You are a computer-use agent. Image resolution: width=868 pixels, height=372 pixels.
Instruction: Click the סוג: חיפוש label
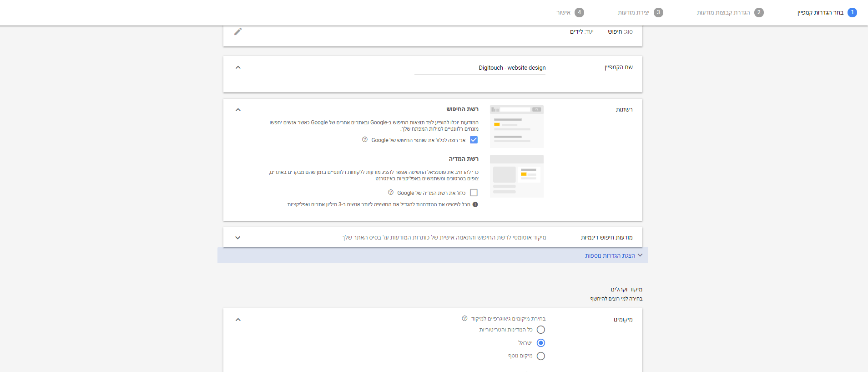coord(620,32)
